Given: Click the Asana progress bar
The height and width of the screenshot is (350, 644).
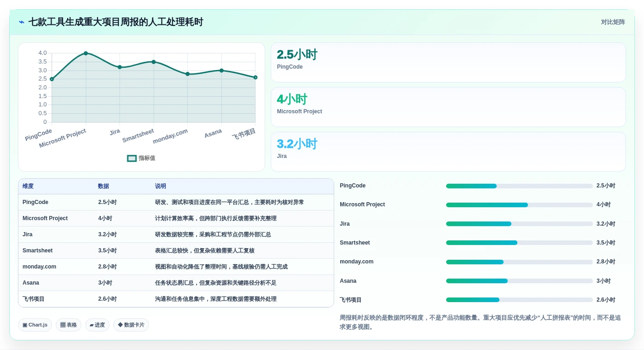Looking at the screenshot, I should (x=519, y=281).
